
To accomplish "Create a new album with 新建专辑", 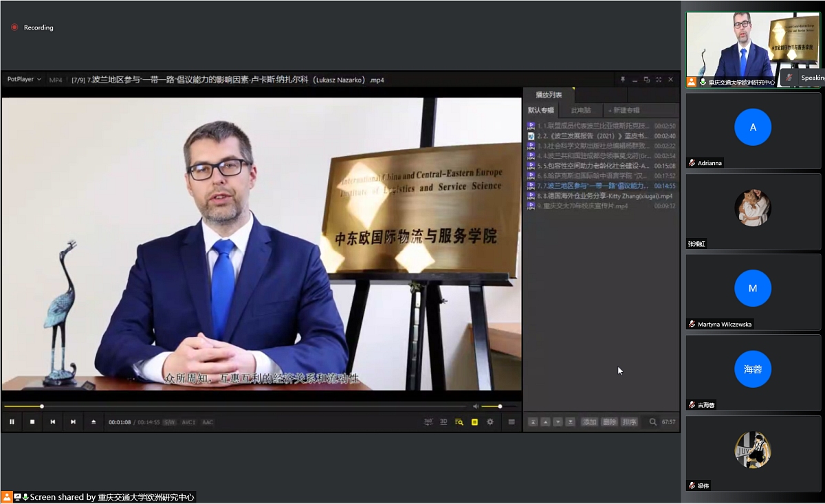I will click(624, 110).
